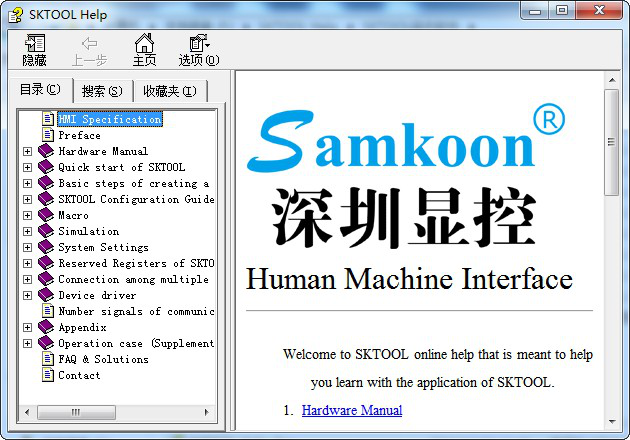Click the book icon beside Simulation
This screenshot has height=440, width=630.
pyautogui.click(x=46, y=231)
